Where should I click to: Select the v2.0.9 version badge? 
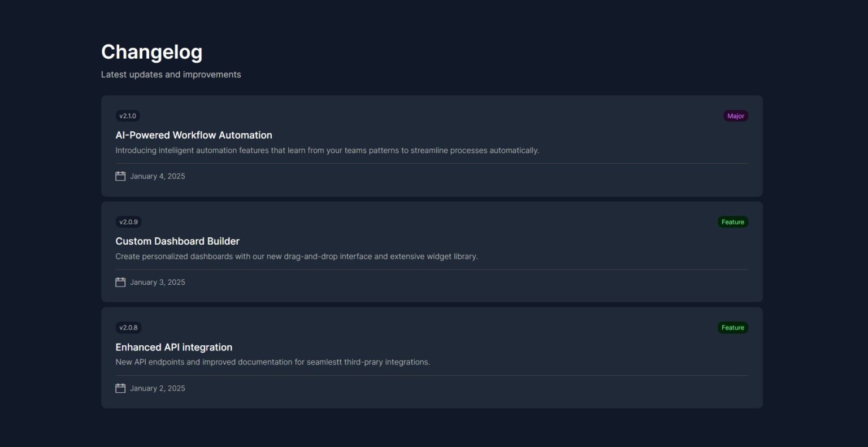pos(128,222)
